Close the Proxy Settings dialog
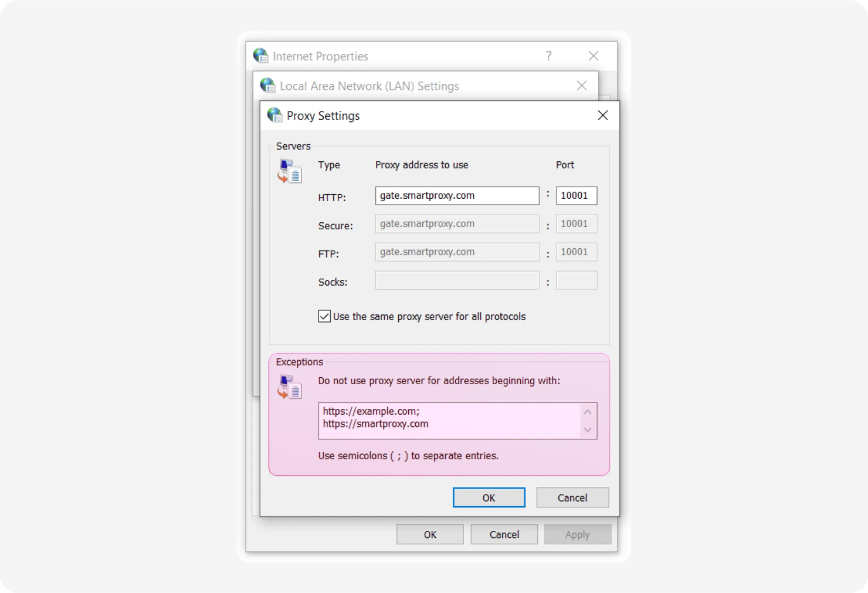Viewport: 868px width, 593px height. [x=602, y=116]
